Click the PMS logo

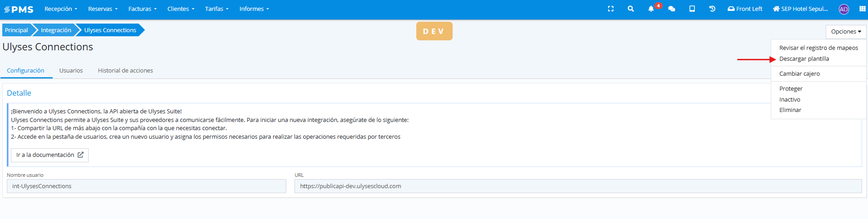(x=19, y=9)
